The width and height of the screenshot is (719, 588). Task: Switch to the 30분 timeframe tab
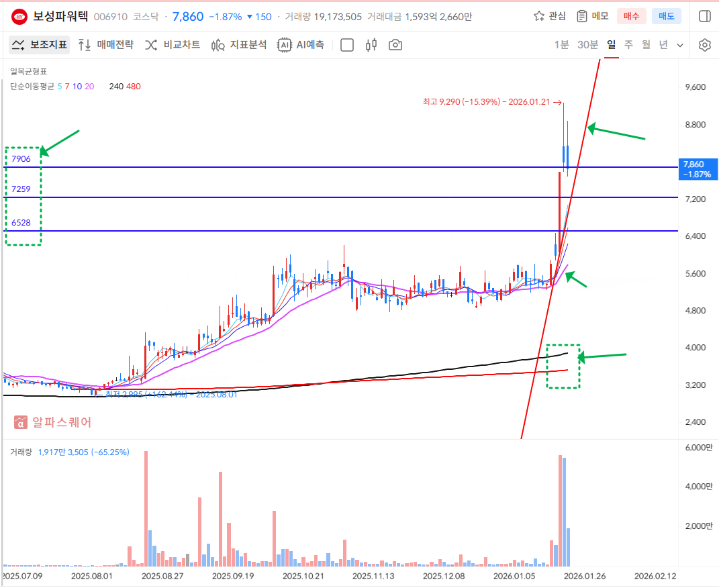pyautogui.click(x=587, y=45)
